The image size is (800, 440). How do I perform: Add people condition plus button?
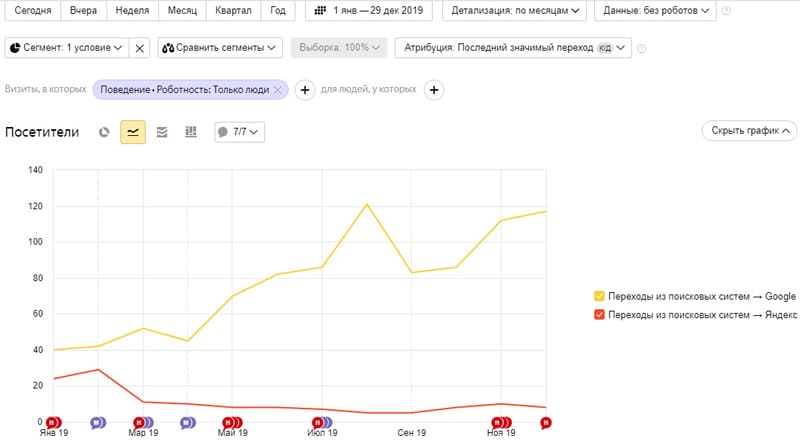(x=434, y=90)
